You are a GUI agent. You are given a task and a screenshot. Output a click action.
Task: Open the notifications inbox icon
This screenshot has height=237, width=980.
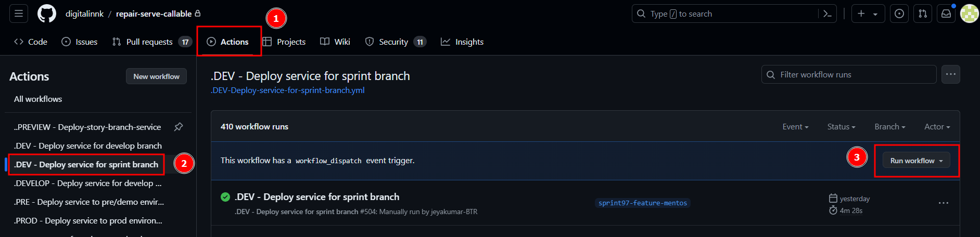946,14
